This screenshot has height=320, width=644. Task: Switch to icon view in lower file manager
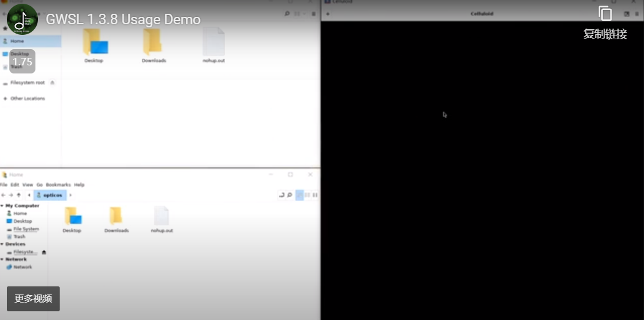pyautogui.click(x=300, y=195)
